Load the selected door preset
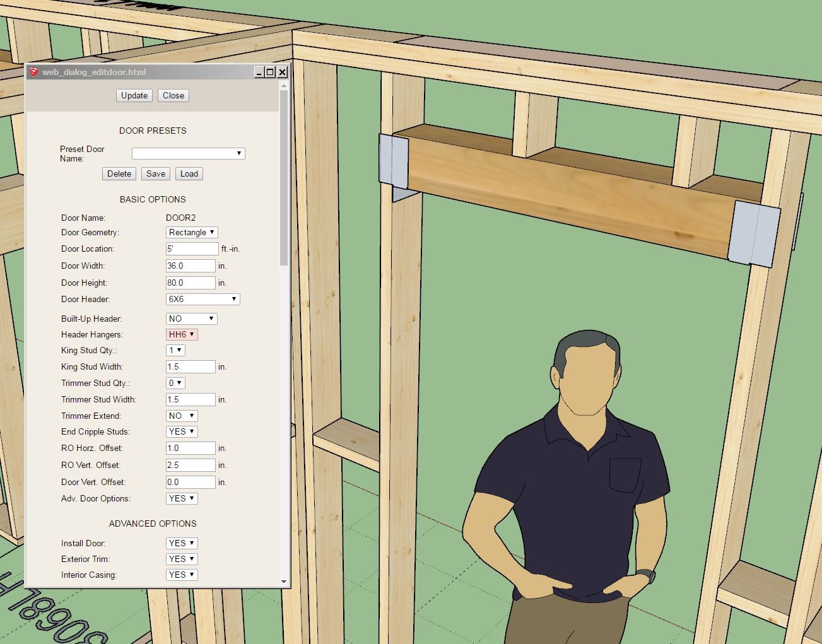Image resolution: width=822 pixels, height=644 pixels. coord(189,174)
